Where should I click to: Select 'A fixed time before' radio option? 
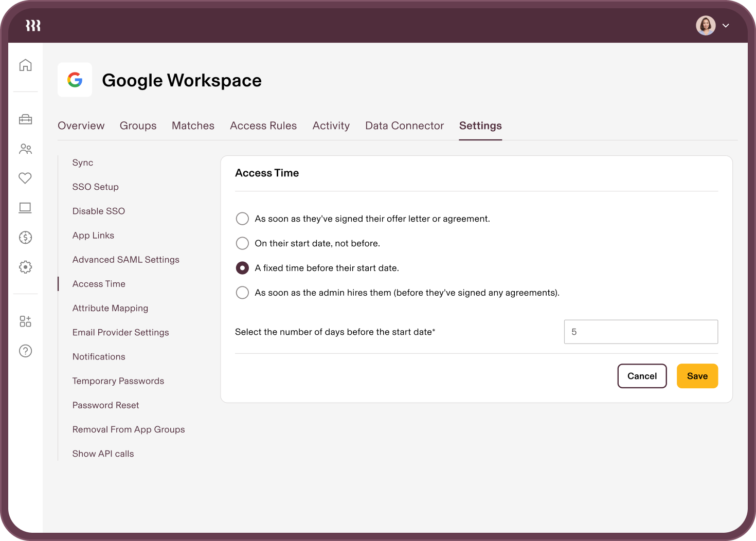pos(242,268)
